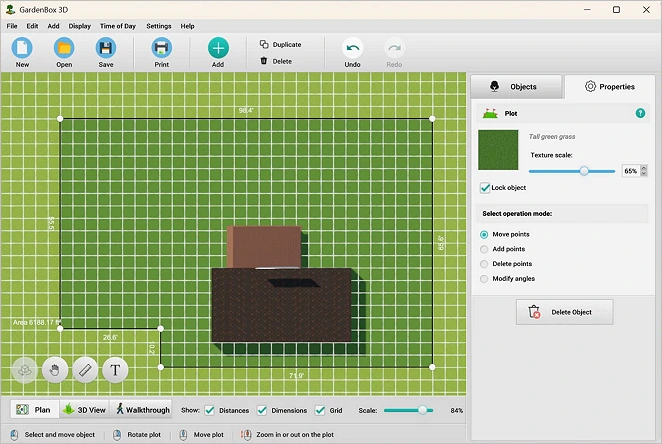Click the top-right plot corner point

point(432,119)
